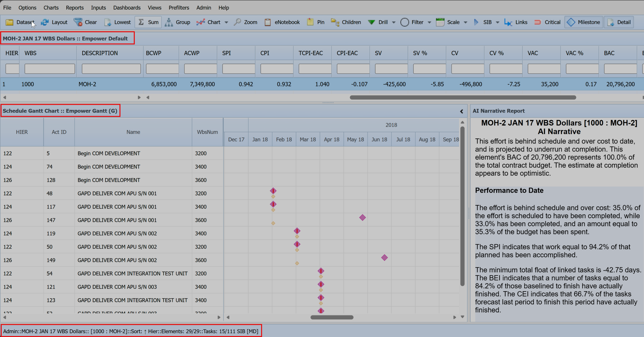Open the Reports menu
This screenshot has height=337, width=644.
pos(74,8)
